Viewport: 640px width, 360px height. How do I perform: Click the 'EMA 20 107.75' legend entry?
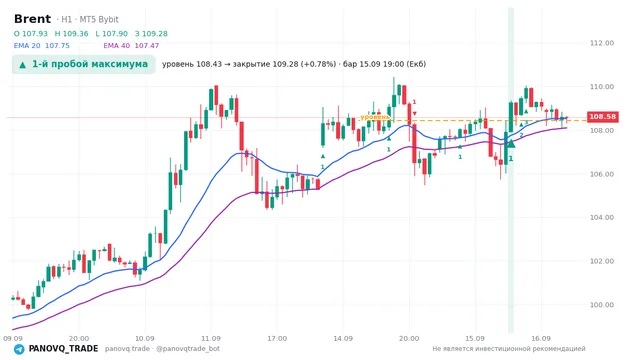42,46
